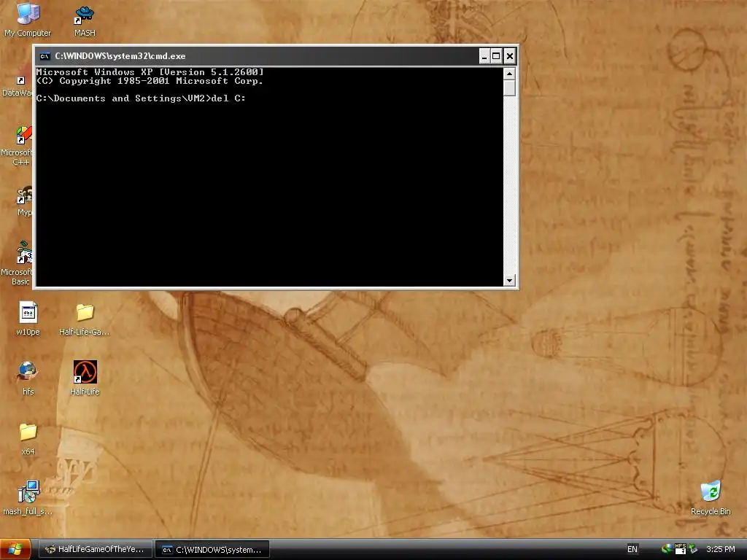This screenshot has width=747, height=560.
Task: Open the Start menu button
Action: (15, 549)
